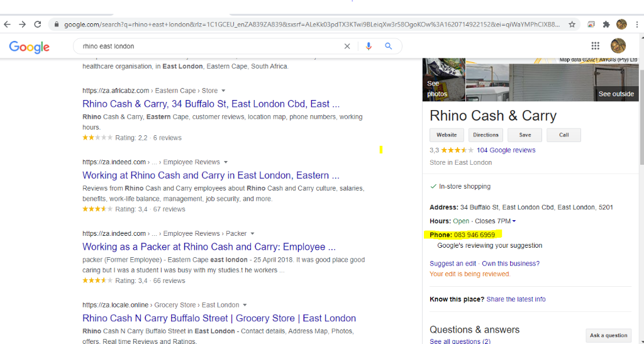This screenshot has width=644, height=344.
Task: Click the Google logo
Action: [x=29, y=47]
